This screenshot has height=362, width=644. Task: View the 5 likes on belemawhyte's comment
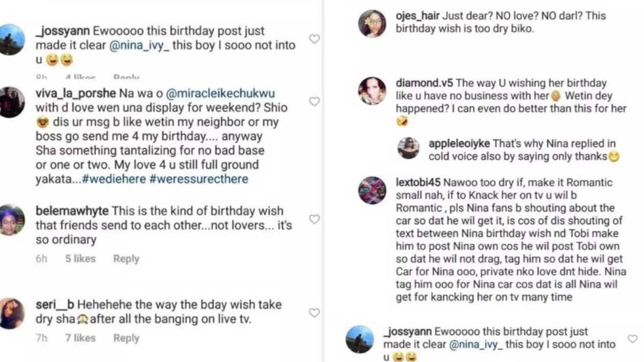click(x=79, y=259)
